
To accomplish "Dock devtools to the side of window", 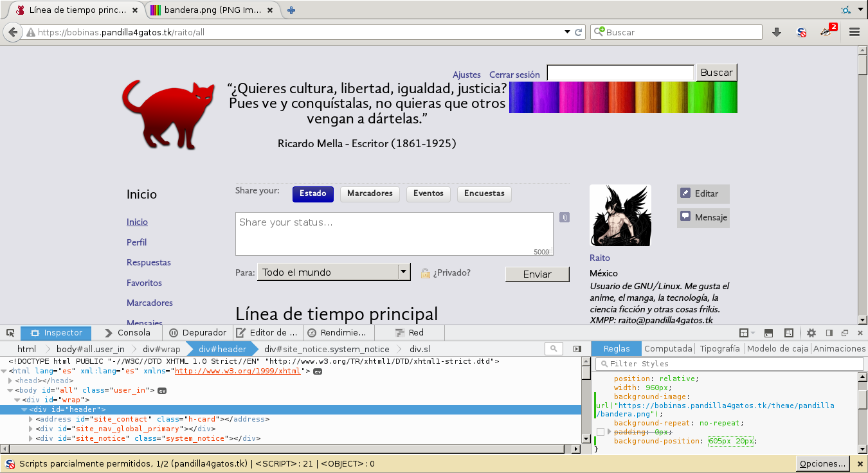I will pos(829,333).
